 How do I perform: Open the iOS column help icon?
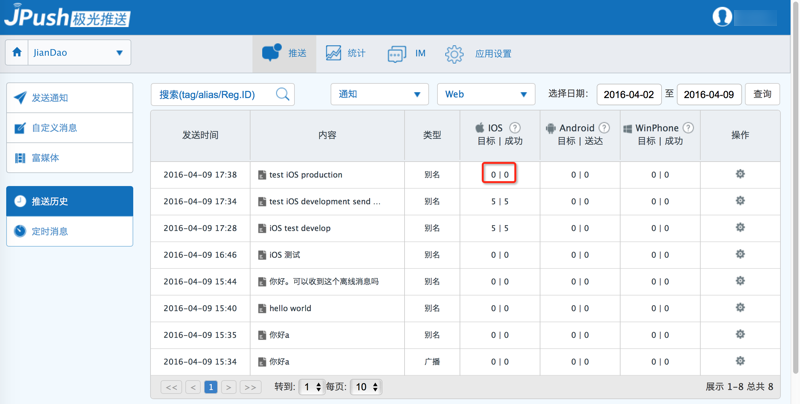[515, 128]
